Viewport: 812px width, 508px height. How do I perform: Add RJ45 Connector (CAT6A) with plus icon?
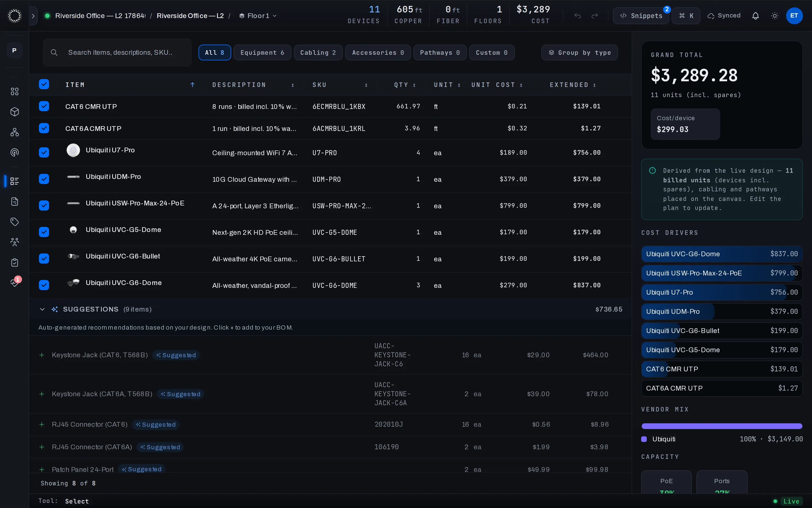pos(42,447)
